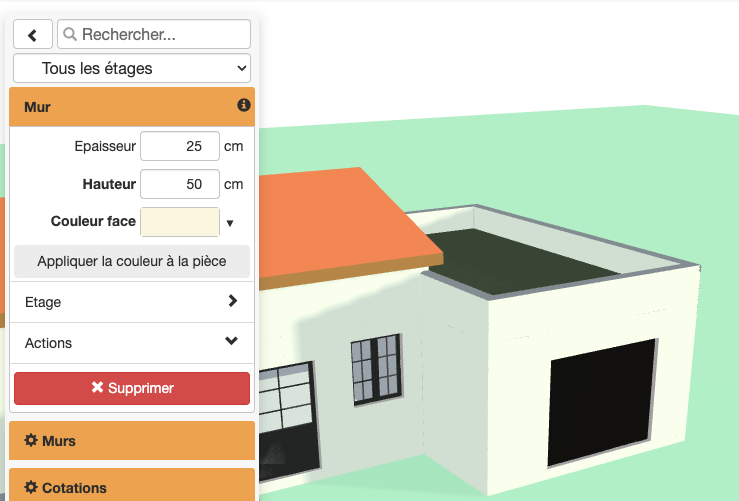Open the Couleur face color swatch

[x=180, y=222]
